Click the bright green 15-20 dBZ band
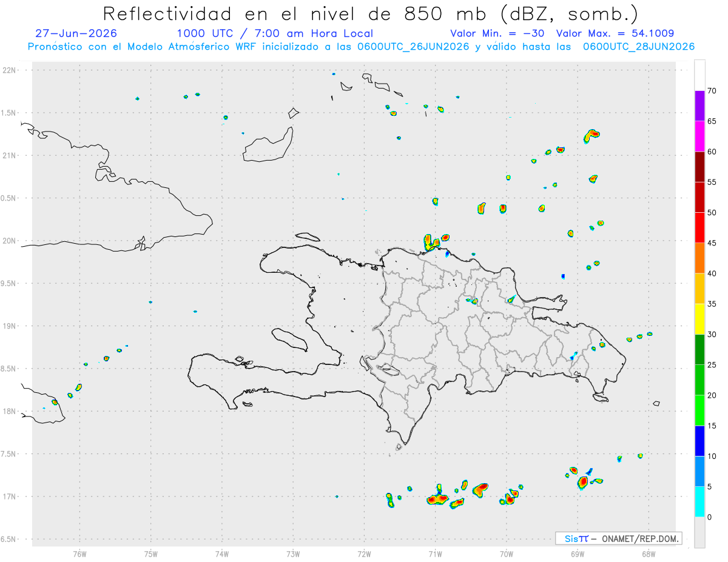728x562 pixels. pos(699,410)
